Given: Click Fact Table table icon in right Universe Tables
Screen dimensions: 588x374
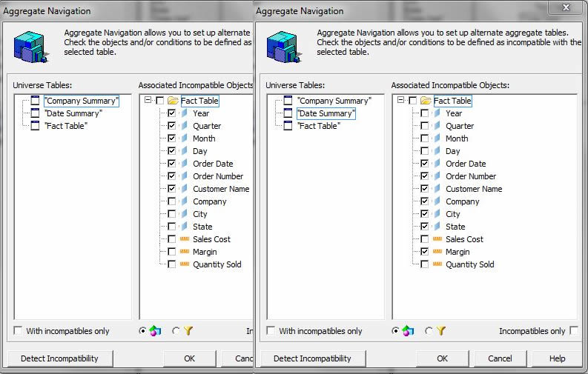Looking at the screenshot, I should coord(288,126).
